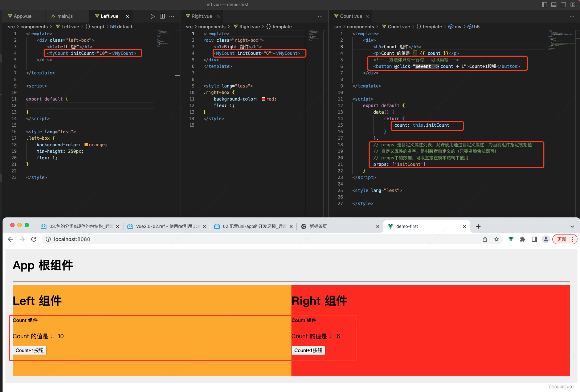Toggle VS Code primary side bar
Image resolution: width=580 pixels, height=392 pixels.
[x=544, y=5]
